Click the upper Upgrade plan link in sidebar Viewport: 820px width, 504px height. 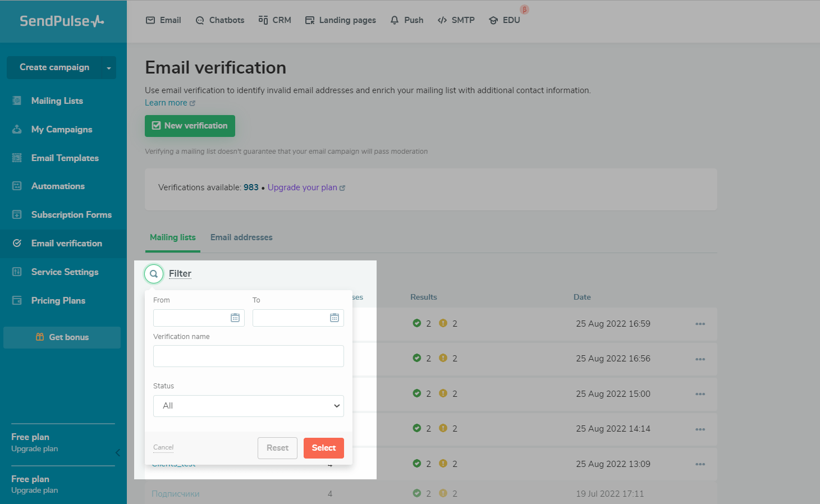[34, 448]
